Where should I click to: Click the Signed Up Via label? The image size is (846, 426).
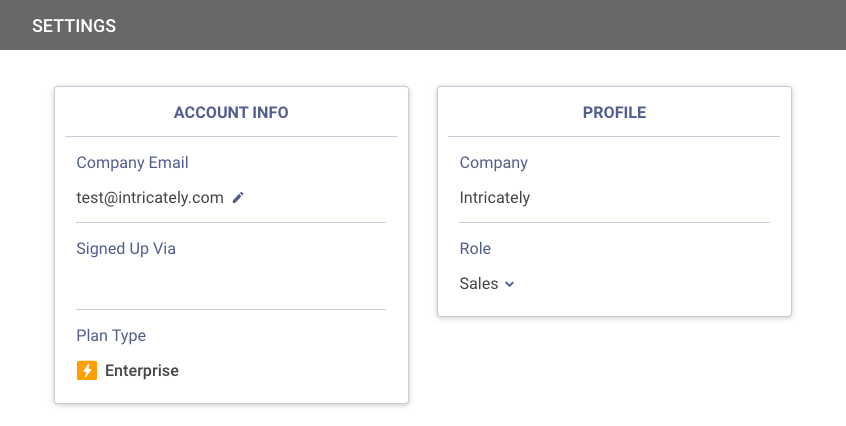tap(126, 248)
